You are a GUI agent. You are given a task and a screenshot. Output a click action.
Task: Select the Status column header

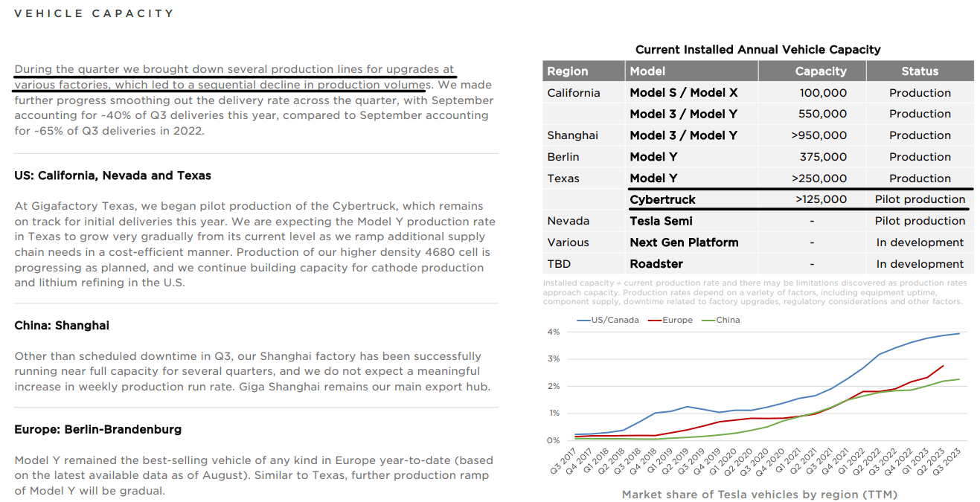920,71
